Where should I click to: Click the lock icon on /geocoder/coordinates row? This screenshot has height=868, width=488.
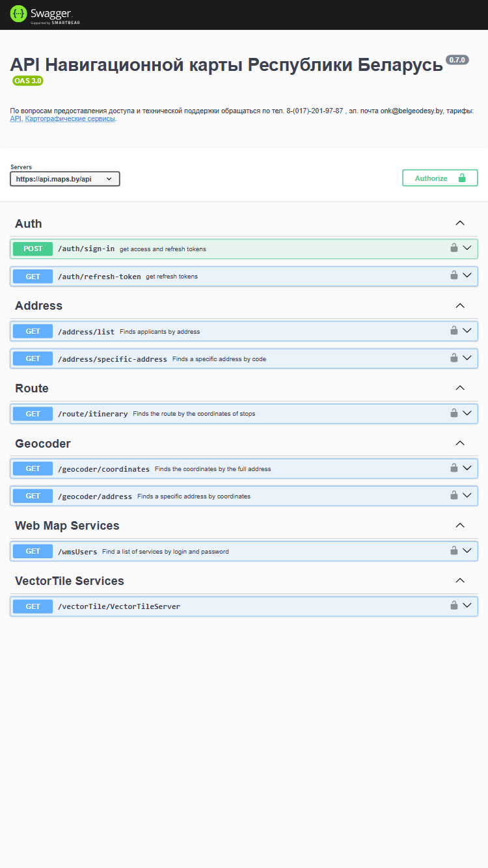[454, 467]
